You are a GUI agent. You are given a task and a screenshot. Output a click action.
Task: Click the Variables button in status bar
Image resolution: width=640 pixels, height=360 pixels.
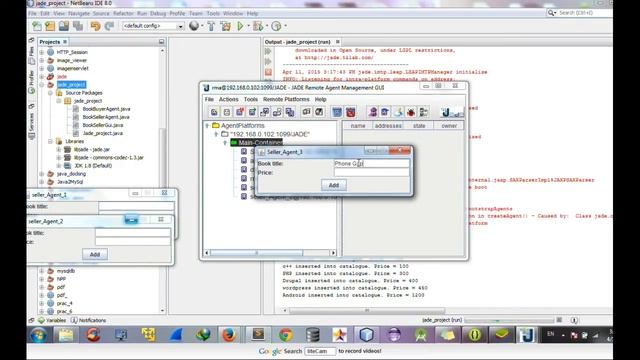point(52,320)
